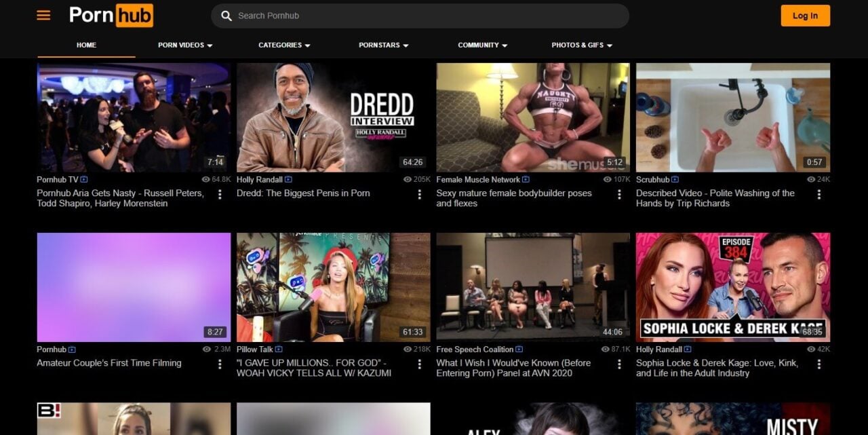
Task: Open the Holly Randall channel link under Dredd video
Action: (x=259, y=180)
